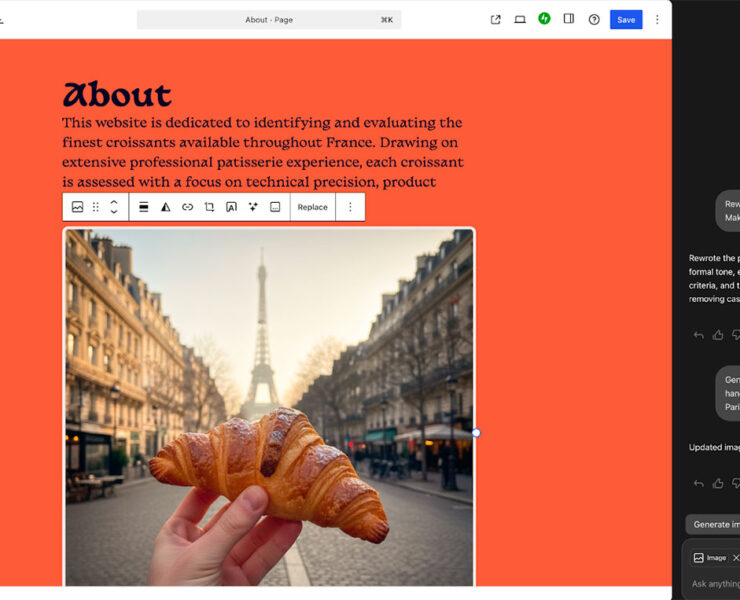Toggle the settings sidebar panel icon
The image size is (740, 600).
[569, 19]
